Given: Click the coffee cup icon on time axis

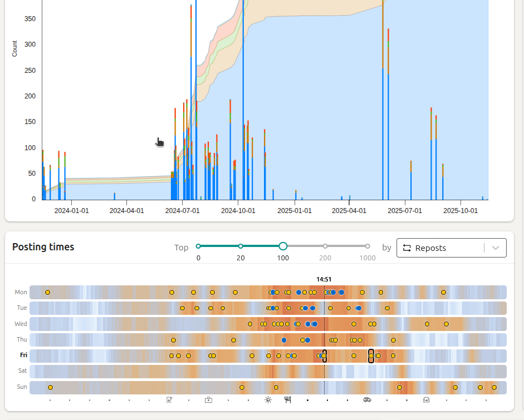Looking at the screenshot, I should pos(169,399).
